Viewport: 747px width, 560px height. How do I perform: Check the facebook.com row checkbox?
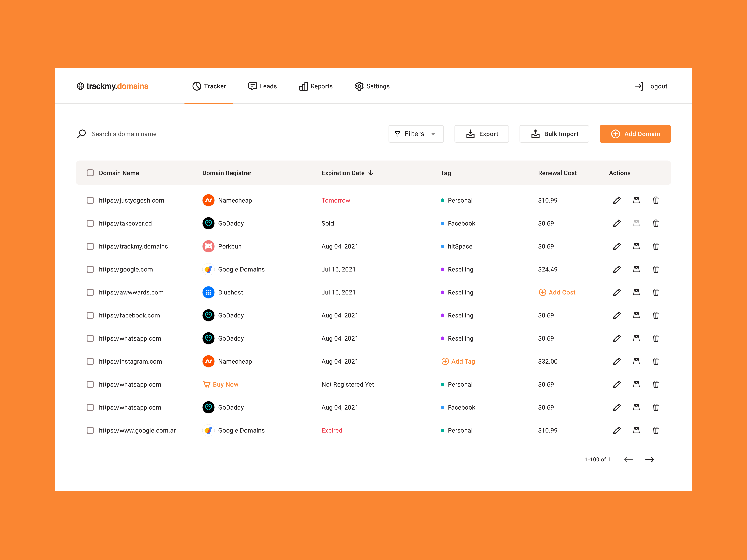[x=90, y=315]
